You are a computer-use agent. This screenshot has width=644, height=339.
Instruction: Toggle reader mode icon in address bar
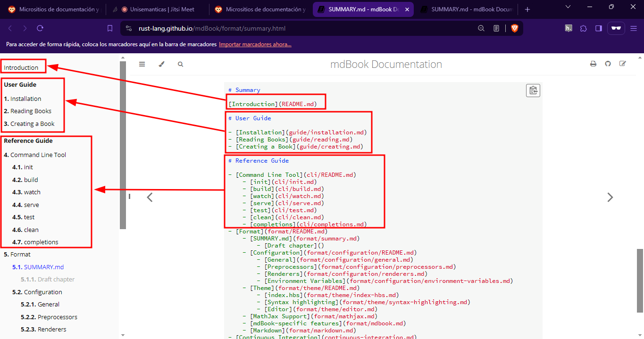(x=496, y=28)
